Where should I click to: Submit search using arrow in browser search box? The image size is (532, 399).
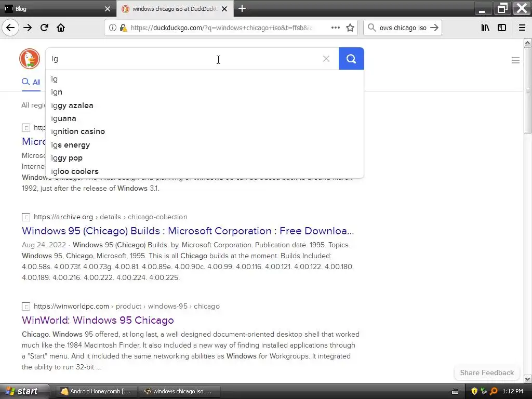pos(434,28)
